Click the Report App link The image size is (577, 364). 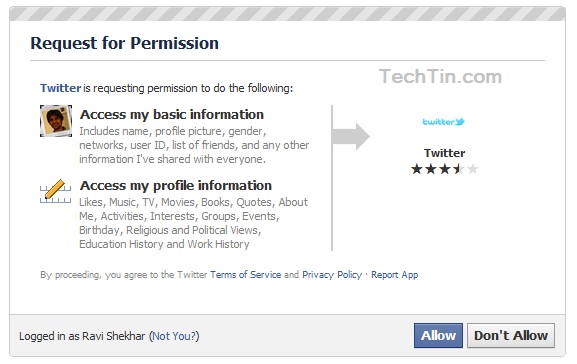tap(394, 275)
